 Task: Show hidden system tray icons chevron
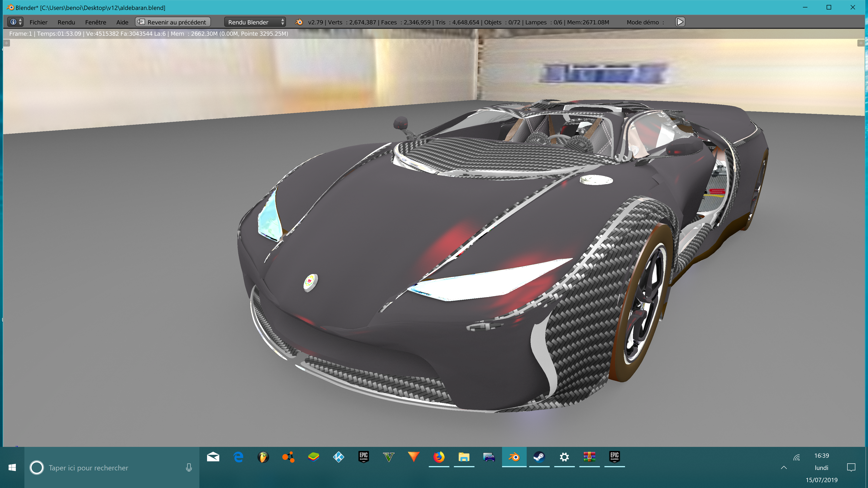(x=784, y=467)
